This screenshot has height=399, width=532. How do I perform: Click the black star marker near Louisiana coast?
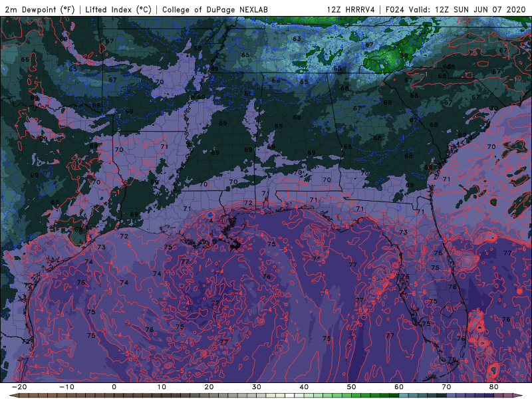(x=234, y=246)
